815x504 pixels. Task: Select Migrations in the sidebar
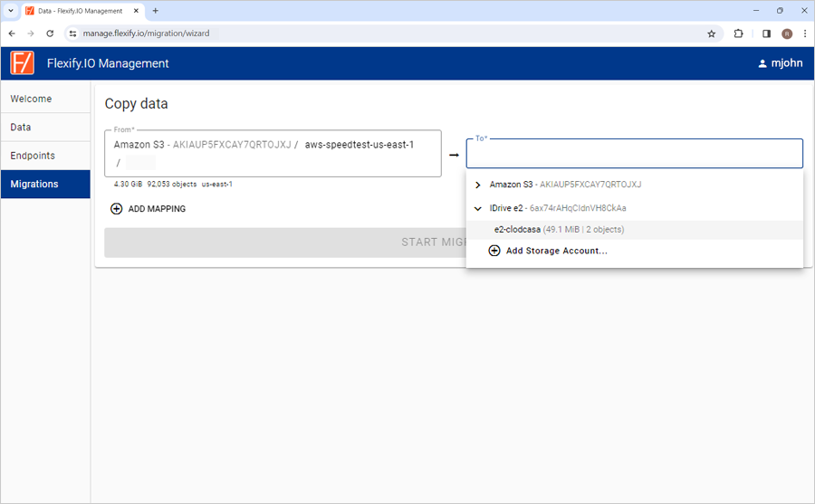[45, 184]
